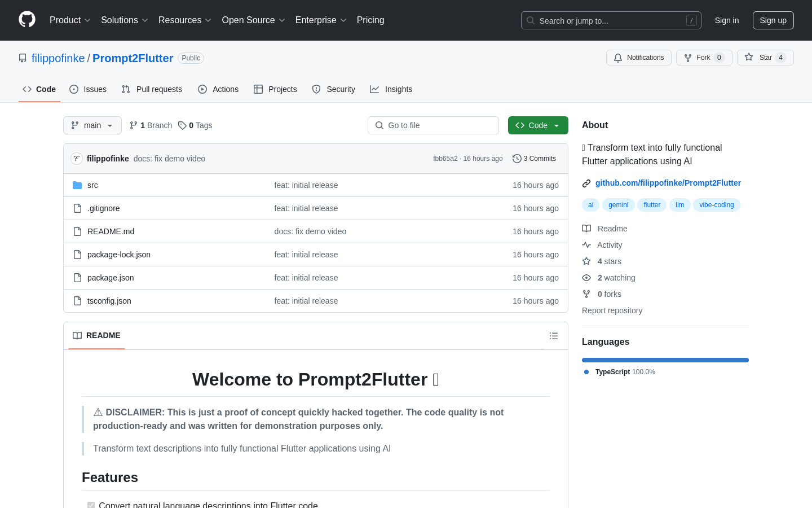Toggle the first Features checklist checkbox
812x508 pixels.
[x=91, y=505]
